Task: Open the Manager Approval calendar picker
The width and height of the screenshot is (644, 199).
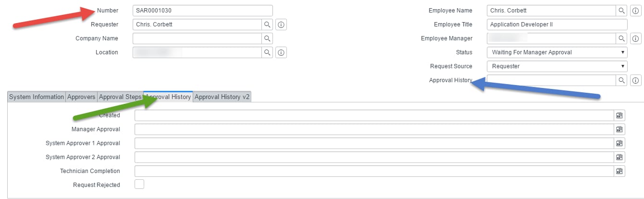Action: pos(619,129)
